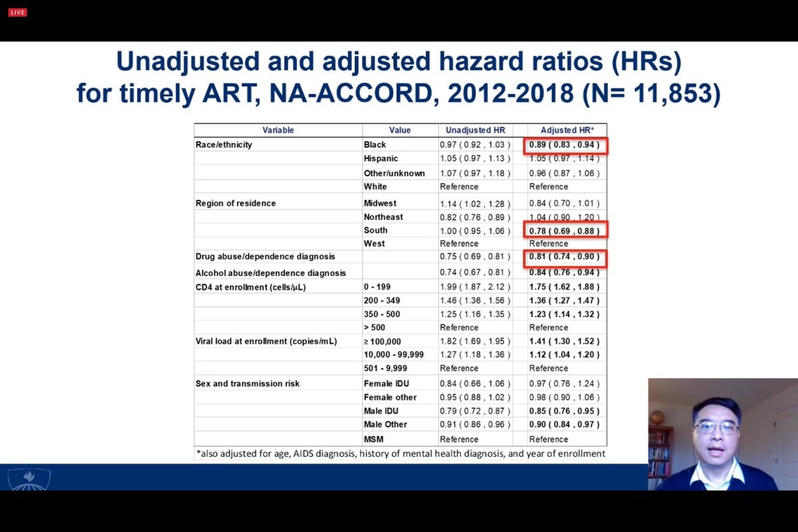Select the '350 - 500' CD4 category
Viewport: 798px width, 532px height.
pos(382,314)
